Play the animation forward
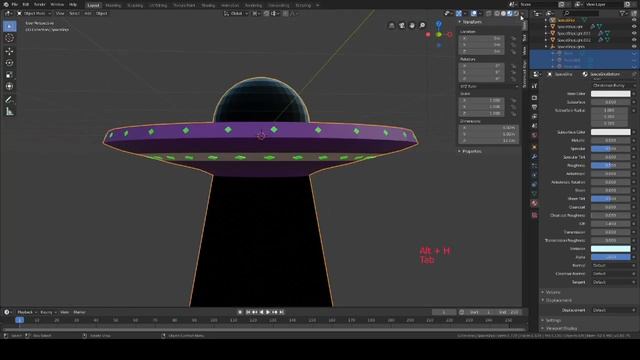640x360 pixels. pos(268,312)
